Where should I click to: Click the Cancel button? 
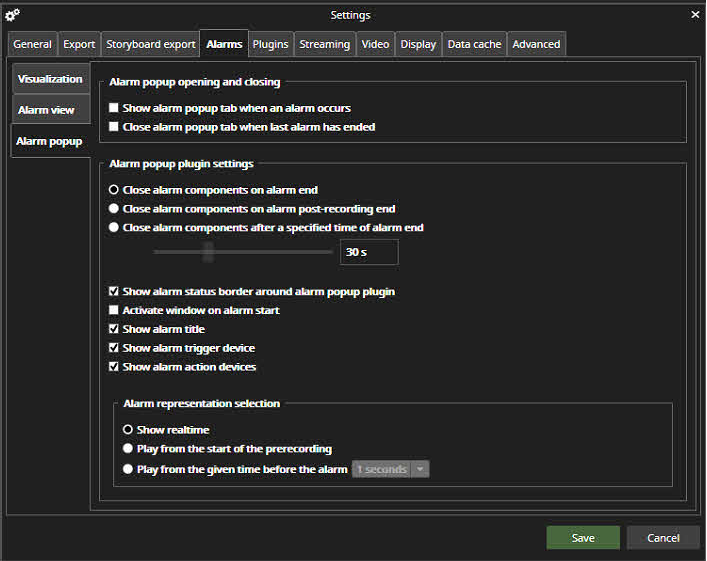(x=663, y=538)
